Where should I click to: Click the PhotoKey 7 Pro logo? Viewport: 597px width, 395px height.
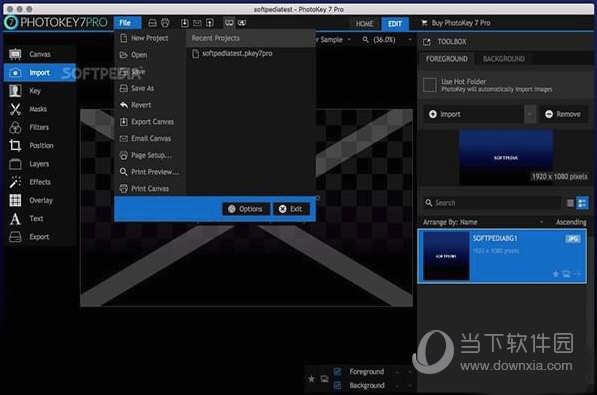(x=56, y=22)
